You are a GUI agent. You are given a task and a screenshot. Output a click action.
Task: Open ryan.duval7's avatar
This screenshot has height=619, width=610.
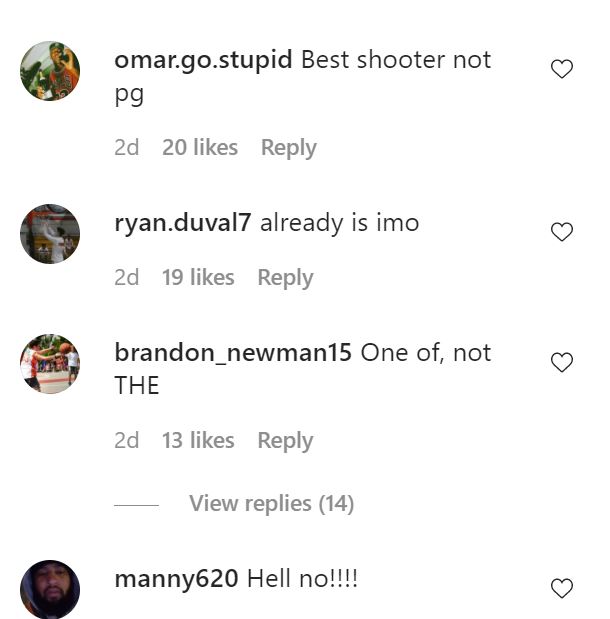click(x=50, y=234)
